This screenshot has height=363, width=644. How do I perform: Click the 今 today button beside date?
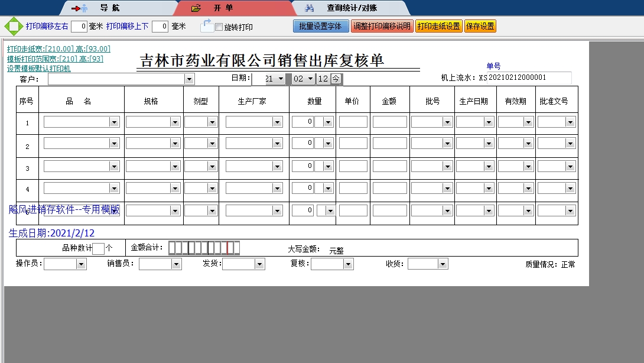(x=336, y=79)
